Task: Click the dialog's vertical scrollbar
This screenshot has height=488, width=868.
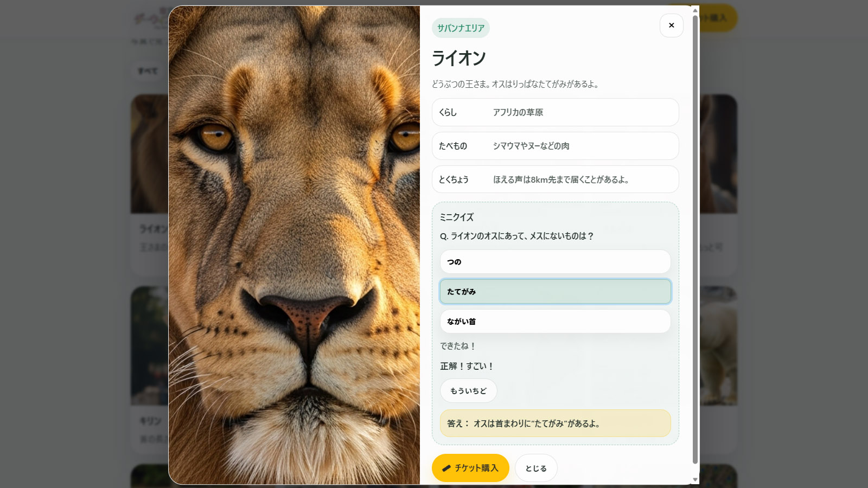Action: (x=695, y=240)
